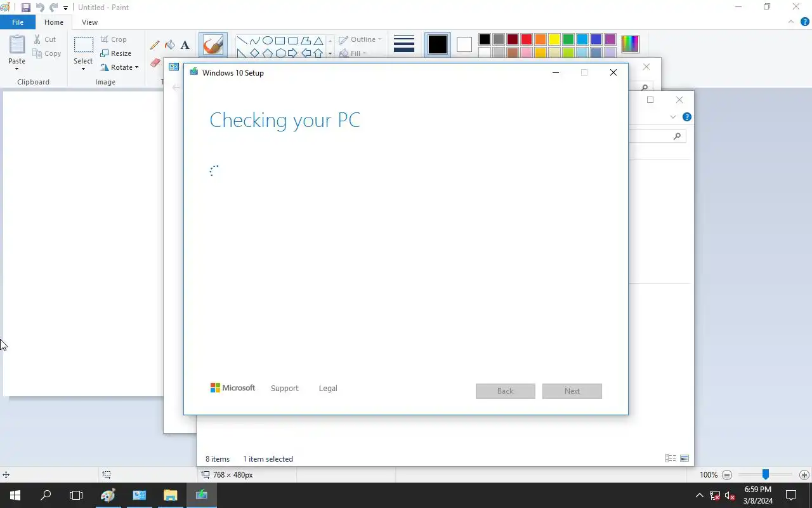Pick the yellow palette color
The height and width of the screenshot is (508, 812).
click(x=554, y=39)
